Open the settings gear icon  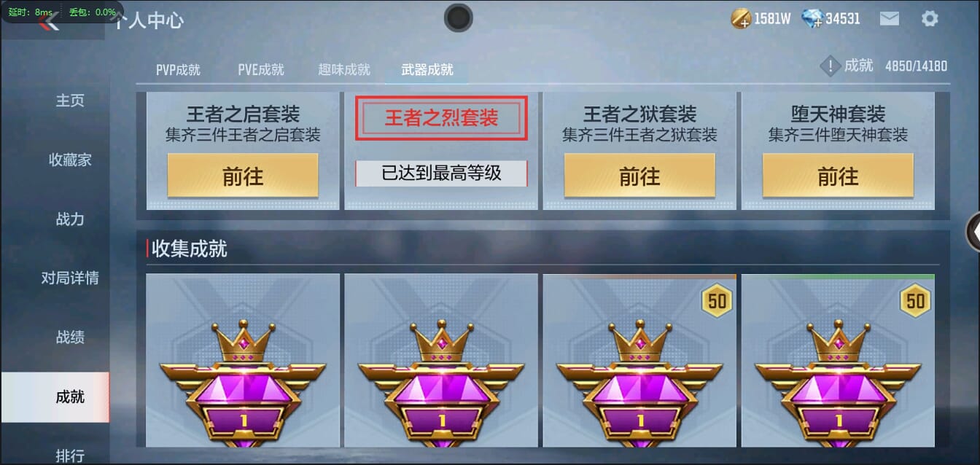(x=930, y=19)
